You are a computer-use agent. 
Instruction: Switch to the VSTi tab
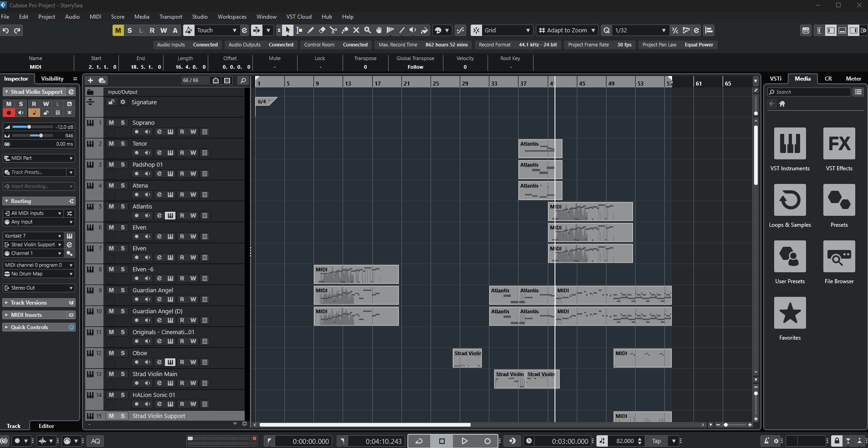(x=776, y=78)
